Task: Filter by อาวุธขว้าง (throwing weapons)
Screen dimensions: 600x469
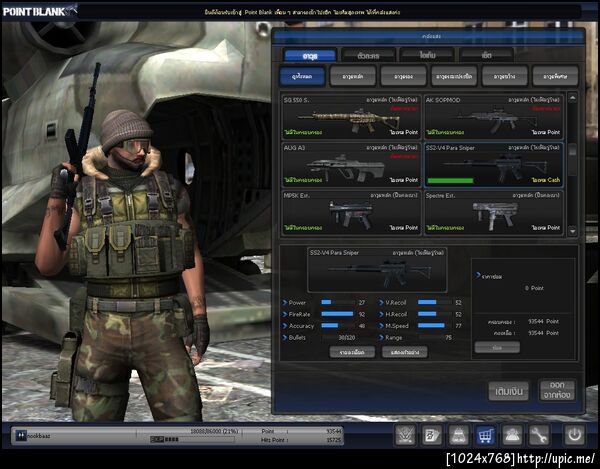Action: [x=504, y=76]
